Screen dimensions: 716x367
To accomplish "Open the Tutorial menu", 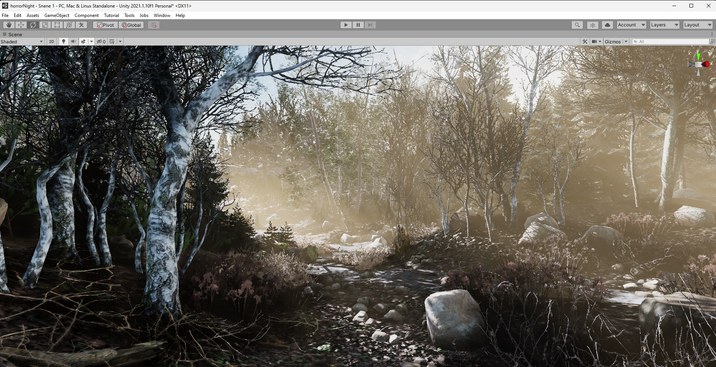I will [x=111, y=16].
